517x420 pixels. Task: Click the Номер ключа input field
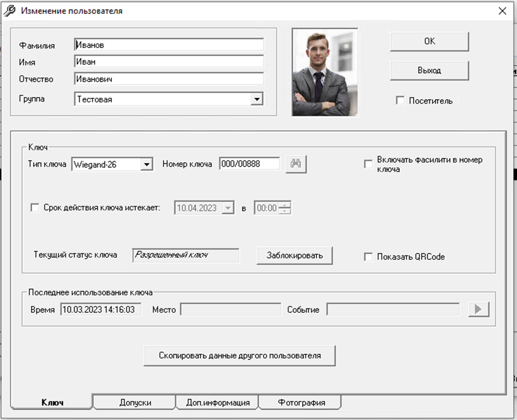tap(249, 164)
